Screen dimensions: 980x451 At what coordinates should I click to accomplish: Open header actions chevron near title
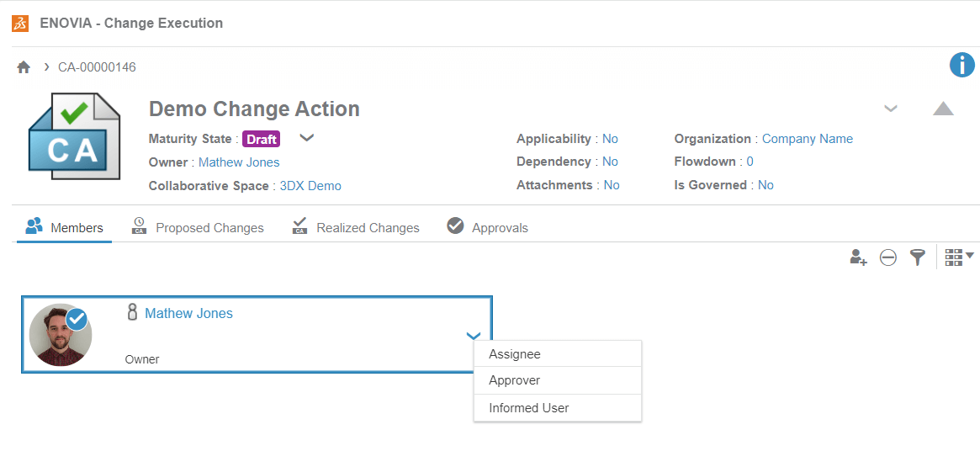(x=891, y=109)
